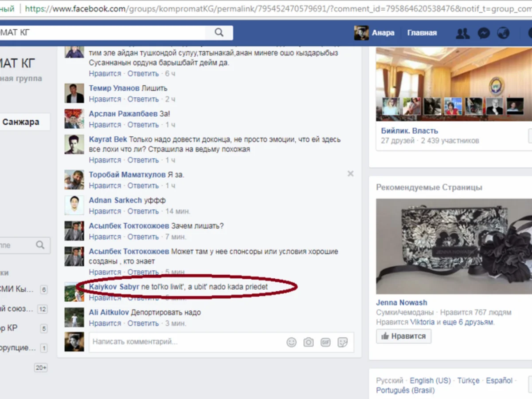
Task: Open the Jenna Nowash page link
Action: (402, 303)
